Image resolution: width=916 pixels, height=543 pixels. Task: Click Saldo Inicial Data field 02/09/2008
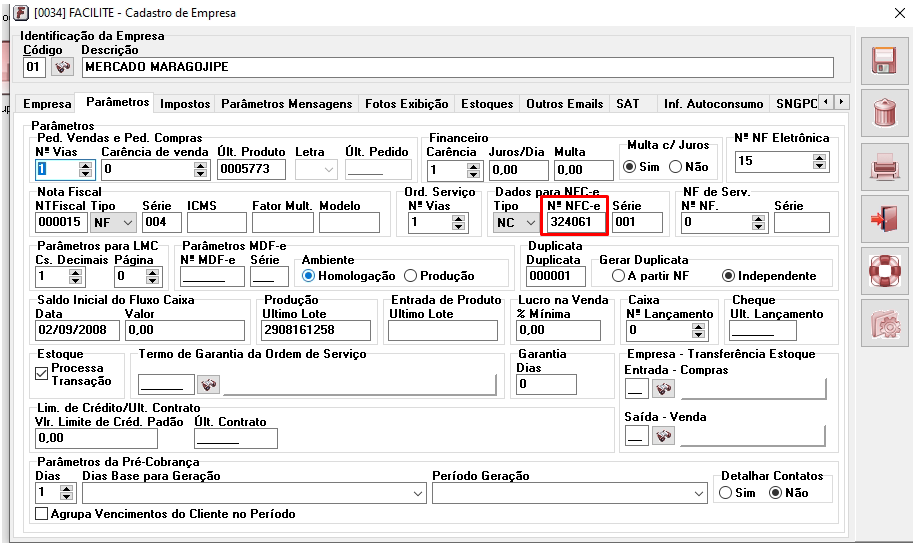click(79, 330)
